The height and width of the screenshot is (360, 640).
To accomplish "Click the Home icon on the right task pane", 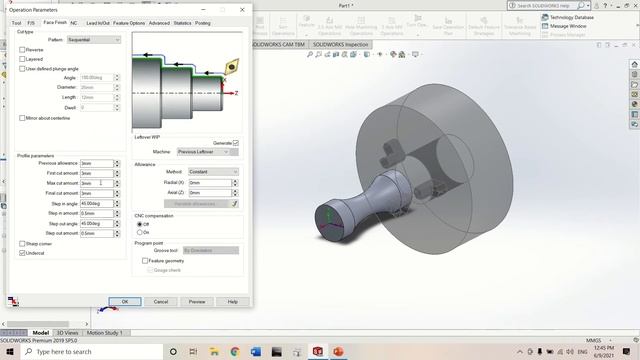I will [x=634, y=64].
